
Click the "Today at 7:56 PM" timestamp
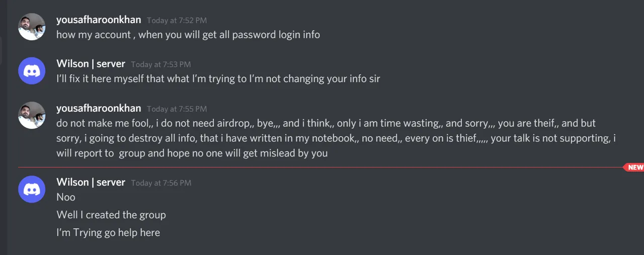click(161, 183)
